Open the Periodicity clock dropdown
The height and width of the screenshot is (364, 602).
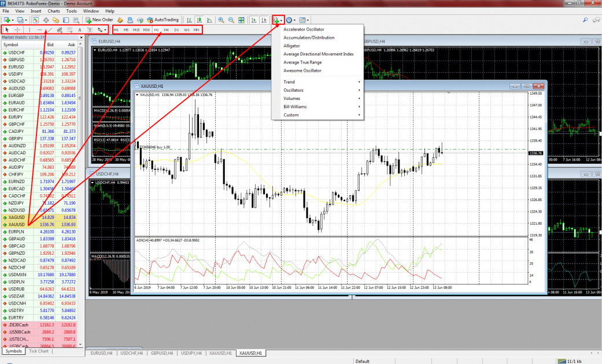(291, 20)
